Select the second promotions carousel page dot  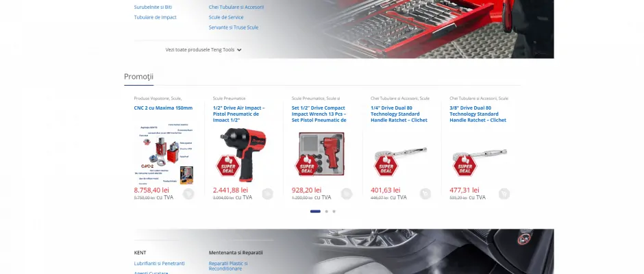coord(327,212)
